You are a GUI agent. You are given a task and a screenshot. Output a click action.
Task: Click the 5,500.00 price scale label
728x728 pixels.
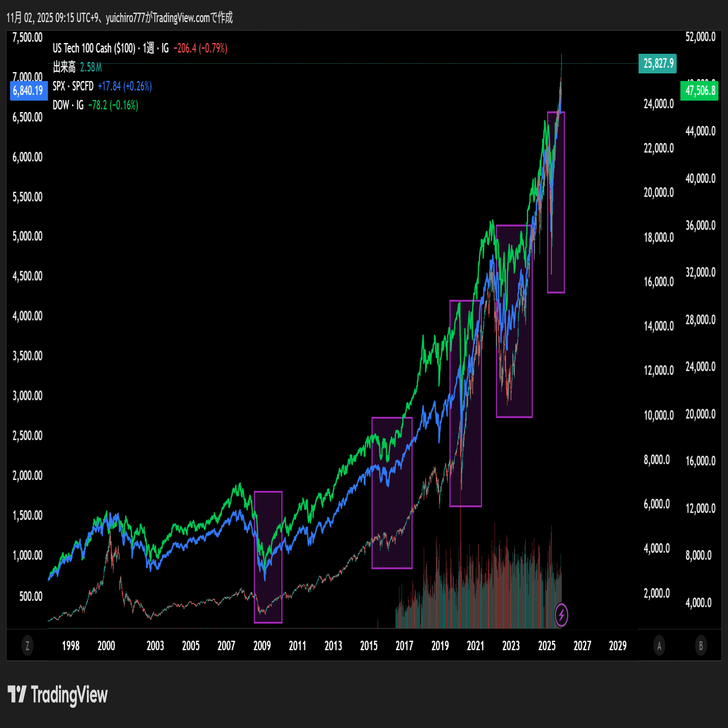pyautogui.click(x=27, y=197)
